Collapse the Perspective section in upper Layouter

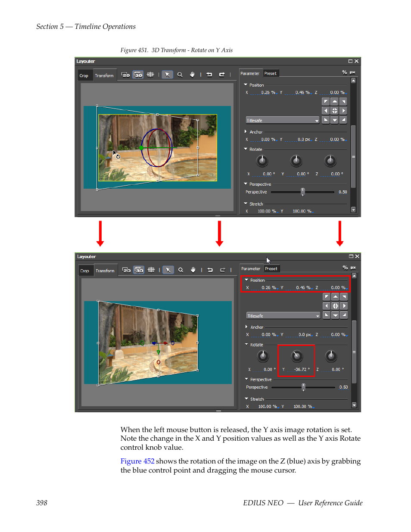click(x=246, y=184)
